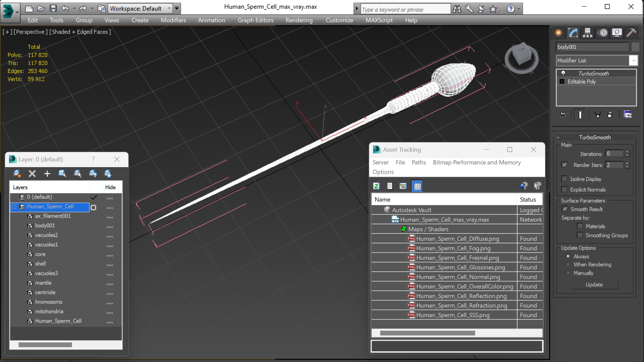Open the help question mark icon

[511, 9]
